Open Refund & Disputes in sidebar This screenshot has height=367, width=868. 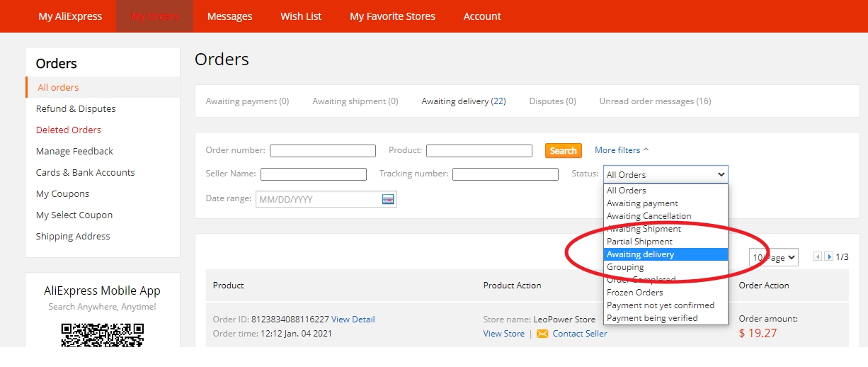[76, 108]
